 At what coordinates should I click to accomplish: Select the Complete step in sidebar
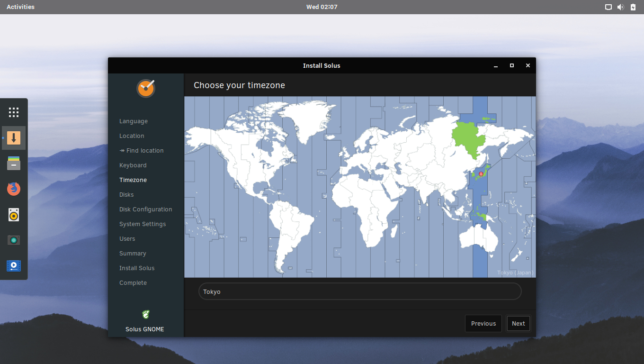[x=133, y=283]
